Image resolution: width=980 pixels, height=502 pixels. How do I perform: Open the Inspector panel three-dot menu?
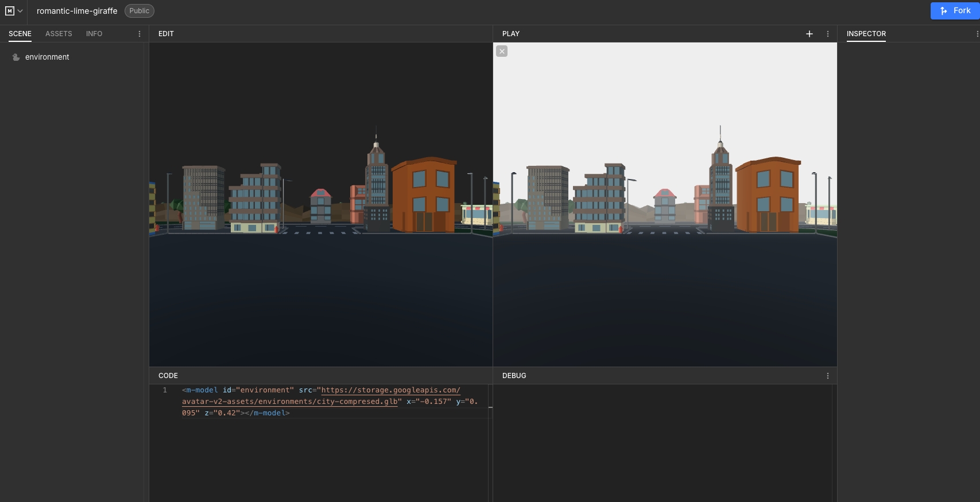[x=977, y=34]
